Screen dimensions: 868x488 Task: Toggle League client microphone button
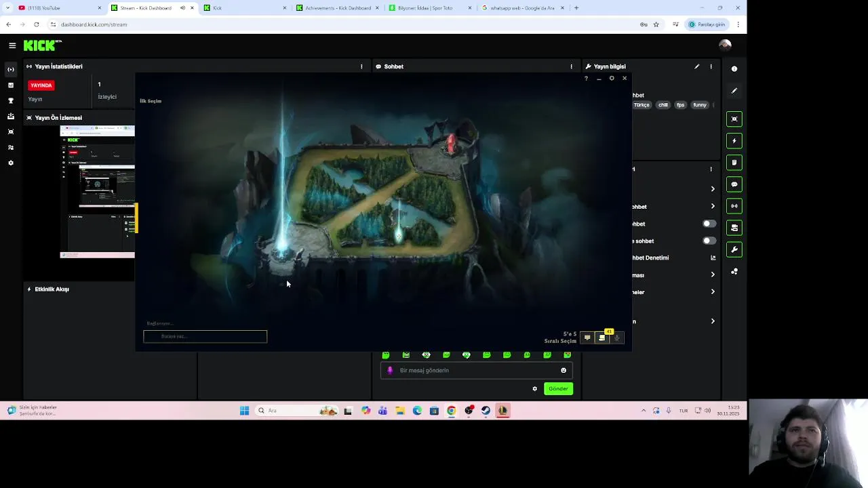pyautogui.click(x=616, y=338)
